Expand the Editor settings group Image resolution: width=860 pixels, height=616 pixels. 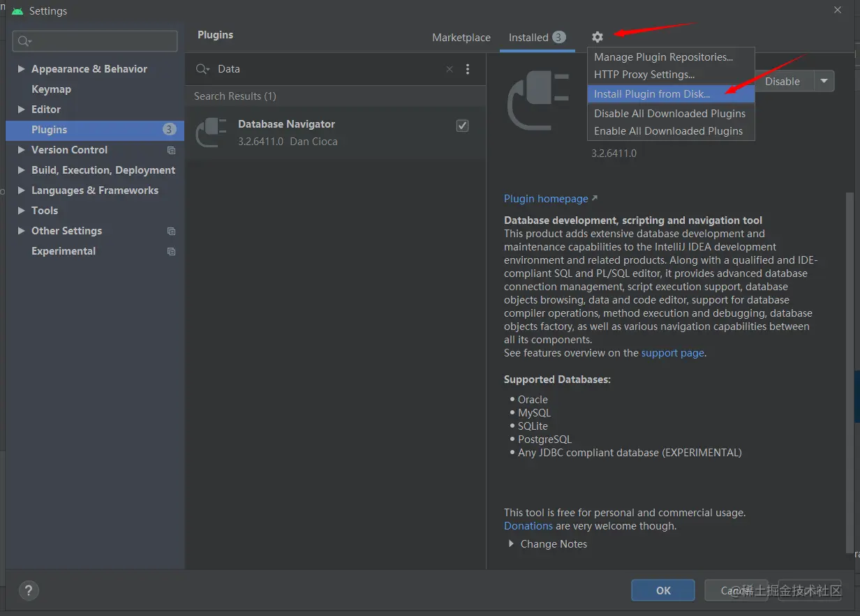pyautogui.click(x=22, y=110)
